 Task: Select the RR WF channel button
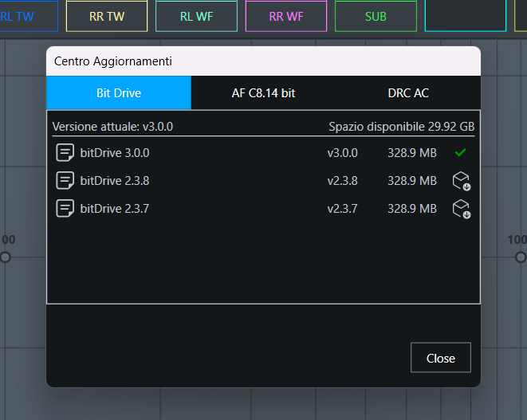(x=286, y=16)
